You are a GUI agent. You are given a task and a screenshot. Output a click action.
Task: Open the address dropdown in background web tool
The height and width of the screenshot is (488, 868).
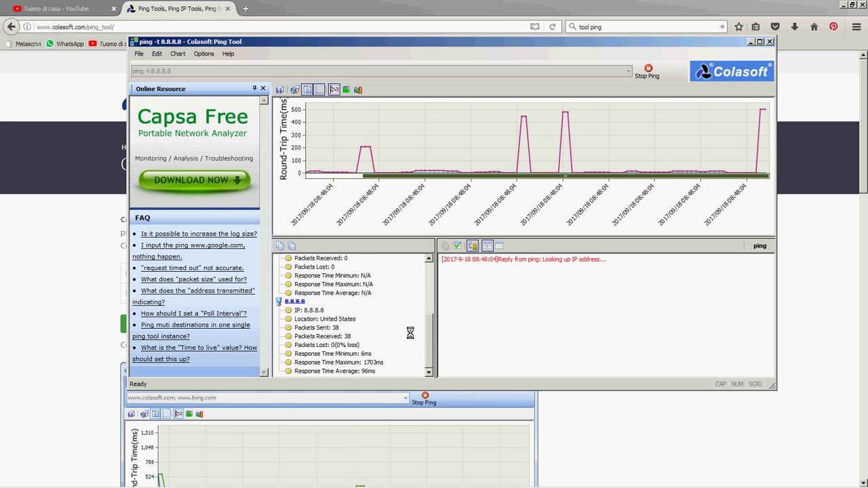pyautogui.click(x=406, y=398)
